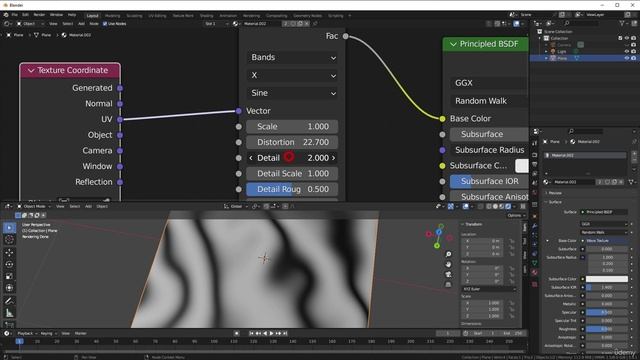Play the animation forward

[272, 333]
